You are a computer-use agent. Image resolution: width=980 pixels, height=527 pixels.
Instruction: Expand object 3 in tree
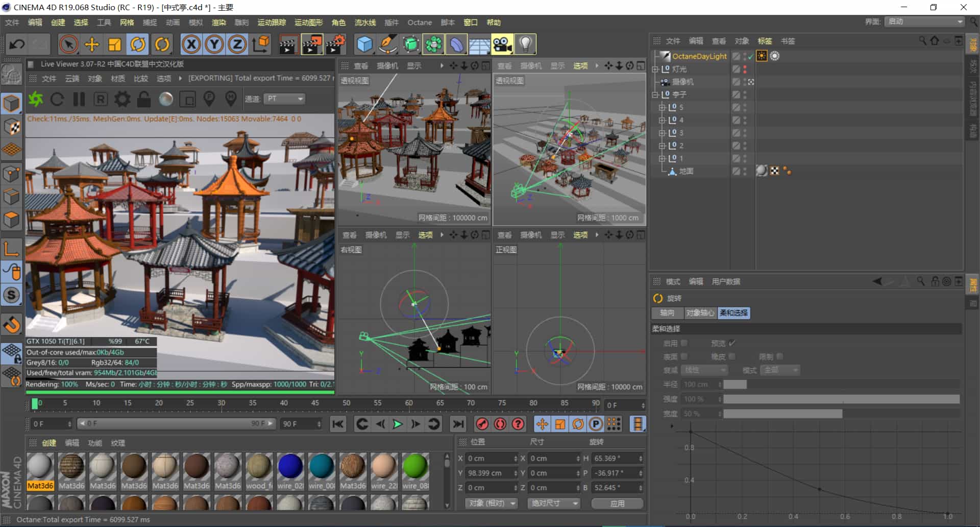click(662, 133)
